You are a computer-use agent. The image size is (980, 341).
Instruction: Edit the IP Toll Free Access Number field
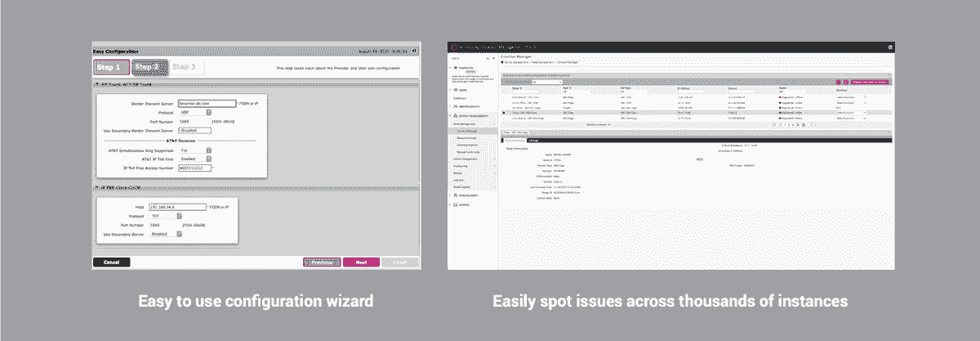194,168
